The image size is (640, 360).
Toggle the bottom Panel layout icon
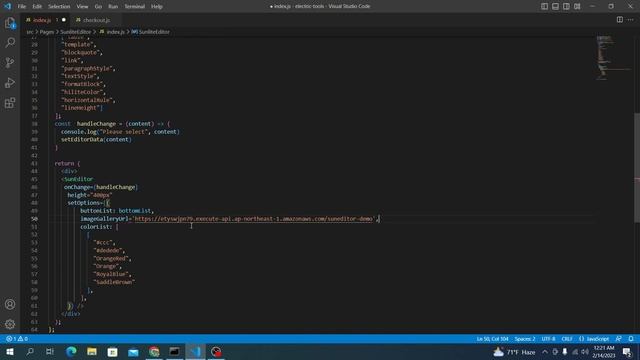coord(556,6)
